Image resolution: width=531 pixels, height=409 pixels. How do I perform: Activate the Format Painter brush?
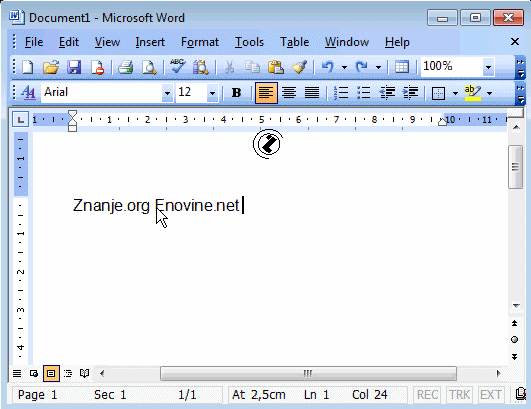[299, 67]
